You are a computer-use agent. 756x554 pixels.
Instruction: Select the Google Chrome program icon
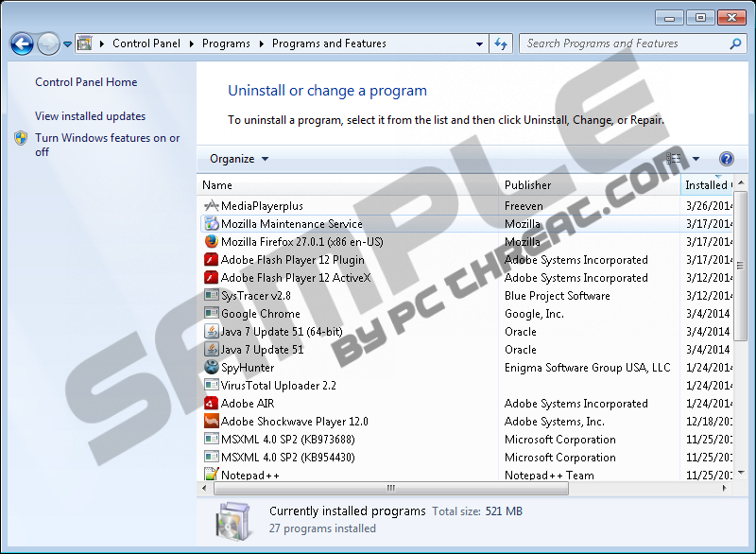click(212, 314)
